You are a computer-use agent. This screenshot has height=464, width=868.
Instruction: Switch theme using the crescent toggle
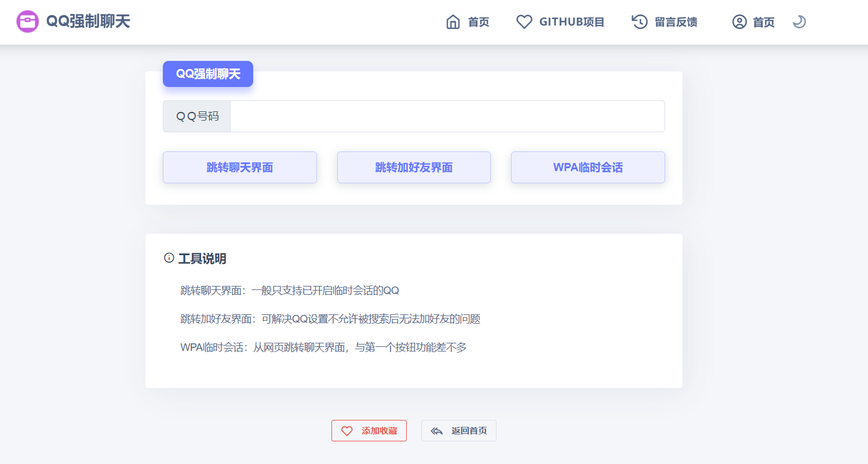coord(799,22)
